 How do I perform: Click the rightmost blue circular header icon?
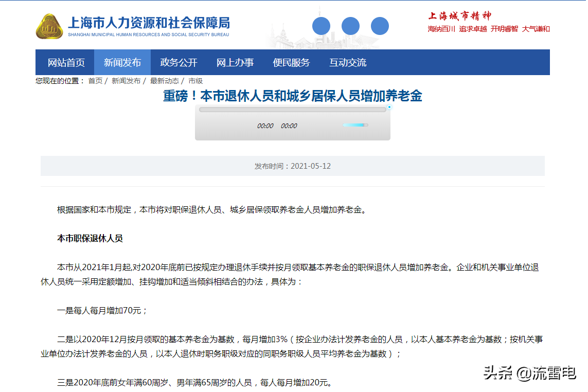pyautogui.click(x=380, y=25)
